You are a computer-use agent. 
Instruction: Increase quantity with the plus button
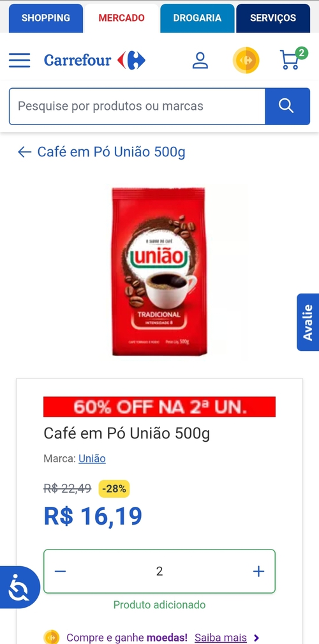tap(258, 571)
